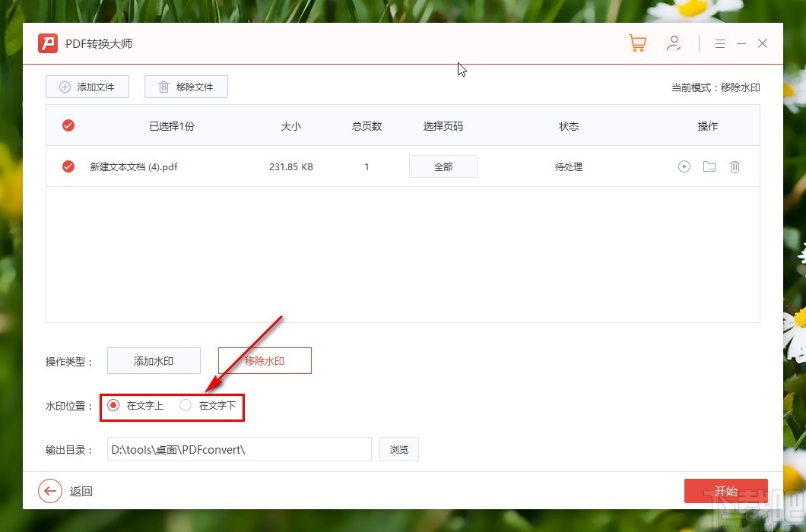Open the shopping cart in the title bar
This screenshot has width=806, height=532.
point(637,43)
